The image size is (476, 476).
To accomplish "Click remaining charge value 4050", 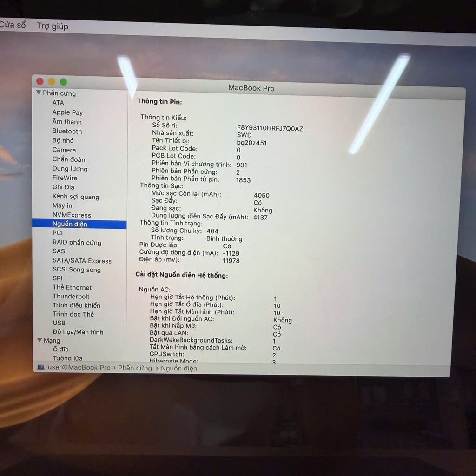I will point(261,195).
